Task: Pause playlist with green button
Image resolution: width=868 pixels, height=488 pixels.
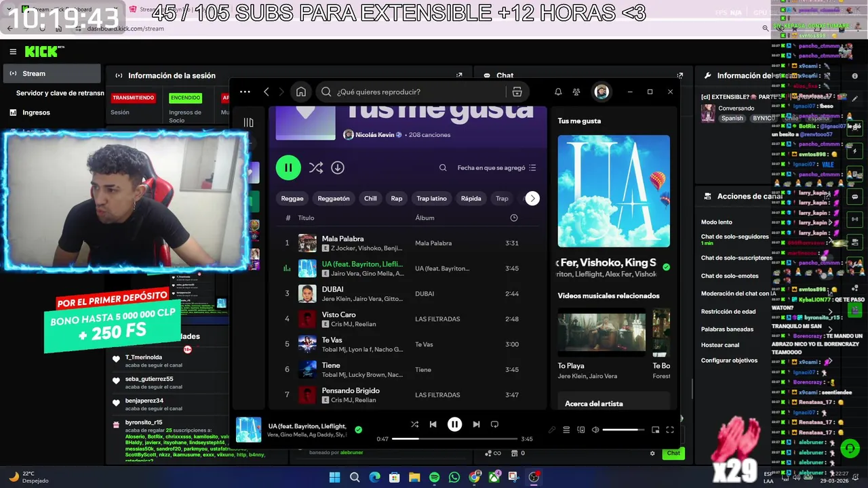Action: [x=288, y=167]
